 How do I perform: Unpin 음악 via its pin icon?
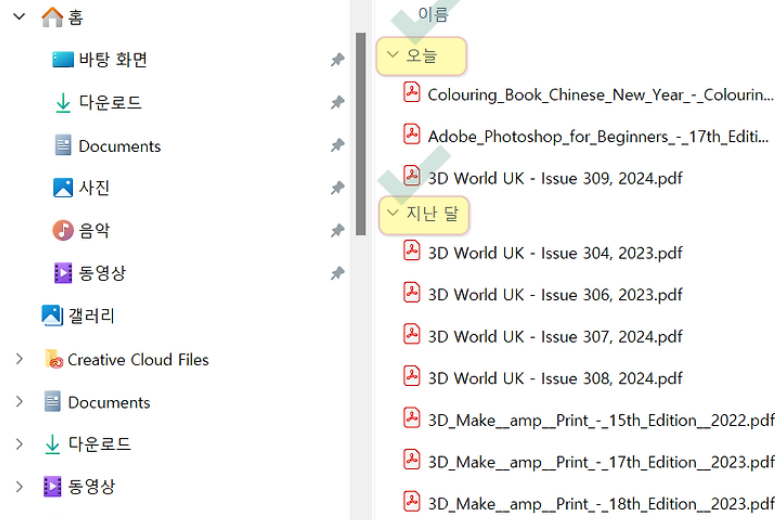[x=338, y=230]
